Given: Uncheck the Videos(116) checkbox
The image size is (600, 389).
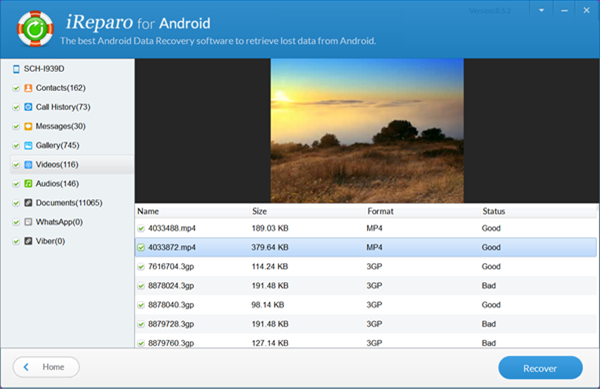Looking at the screenshot, I should (16, 165).
